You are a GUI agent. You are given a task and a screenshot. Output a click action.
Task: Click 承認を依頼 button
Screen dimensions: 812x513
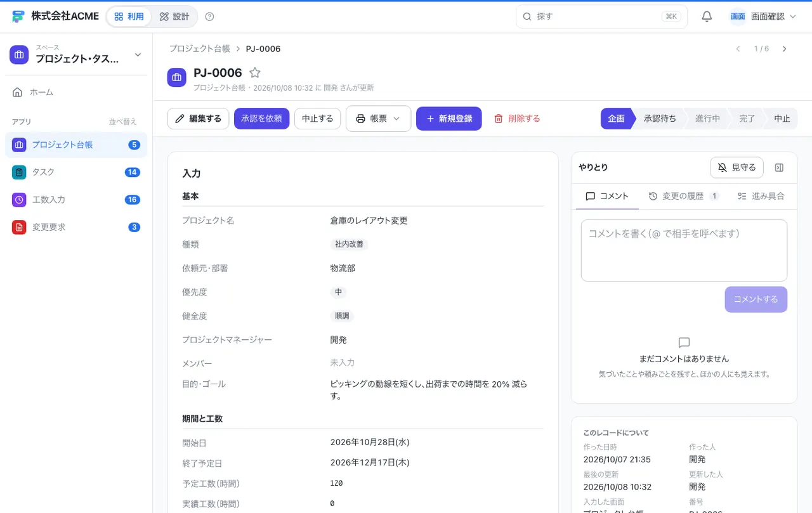[x=261, y=119]
